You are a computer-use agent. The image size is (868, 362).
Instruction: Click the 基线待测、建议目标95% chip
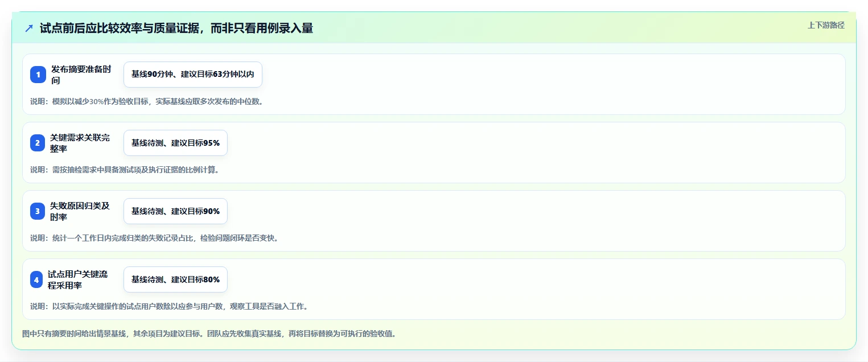click(175, 143)
